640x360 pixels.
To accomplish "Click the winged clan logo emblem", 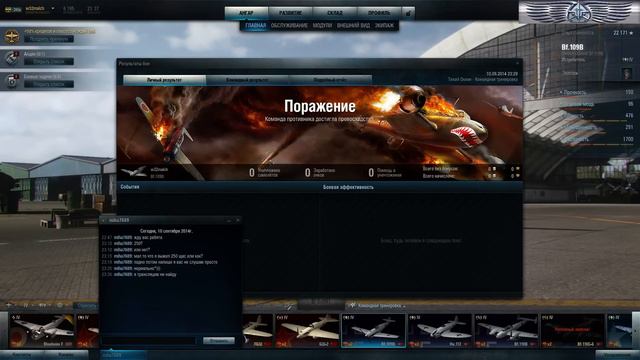I will pyautogui.click(x=579, y=12).
